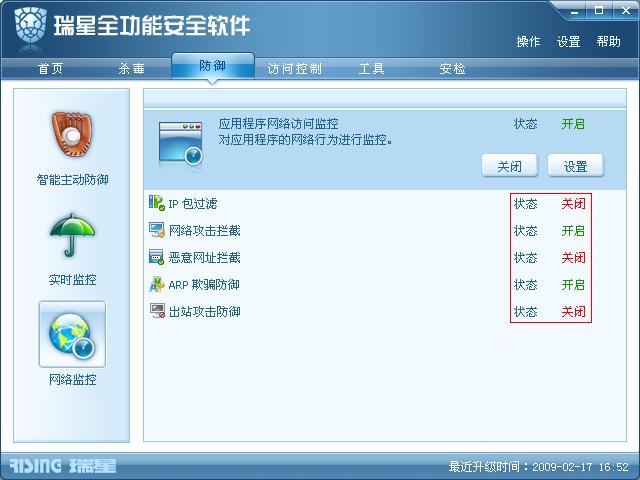The image size is (640, 480).
Task: Switch to the 杀毒 tab
Action: pyautogui.click(x=131, y=68)
